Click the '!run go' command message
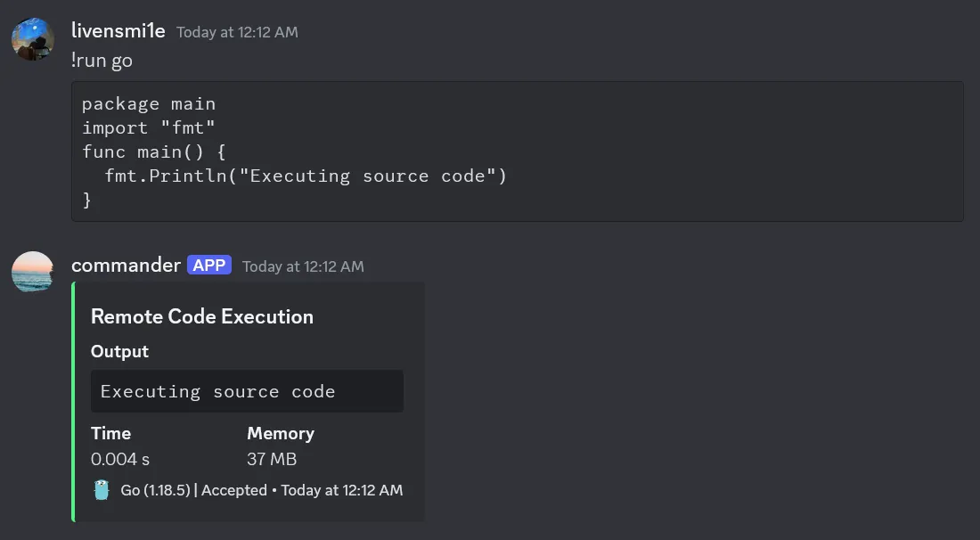Screen dimensions: 980x540 click(101, 61)
